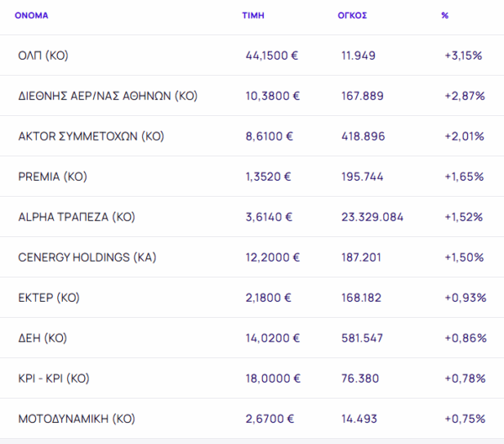The height and width of the screenshot is (444, 504).
Task: Select the +1,52% change value
Action: point(464,217)
